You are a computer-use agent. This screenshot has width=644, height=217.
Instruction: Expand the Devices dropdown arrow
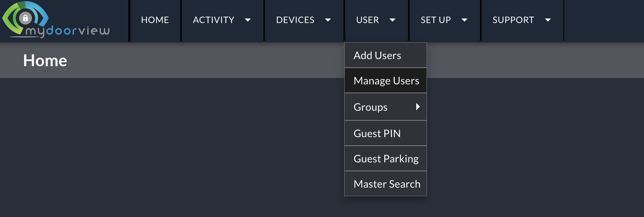[x=328, y=20]
